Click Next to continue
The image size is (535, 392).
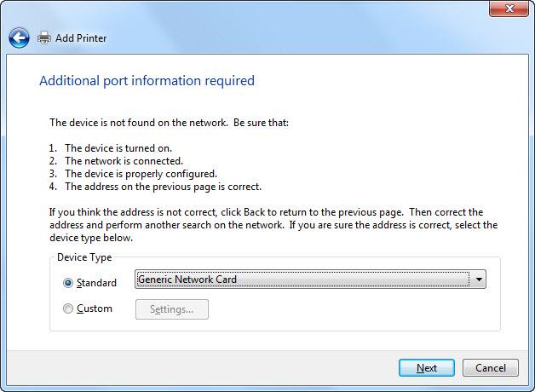tap(427, 368)
